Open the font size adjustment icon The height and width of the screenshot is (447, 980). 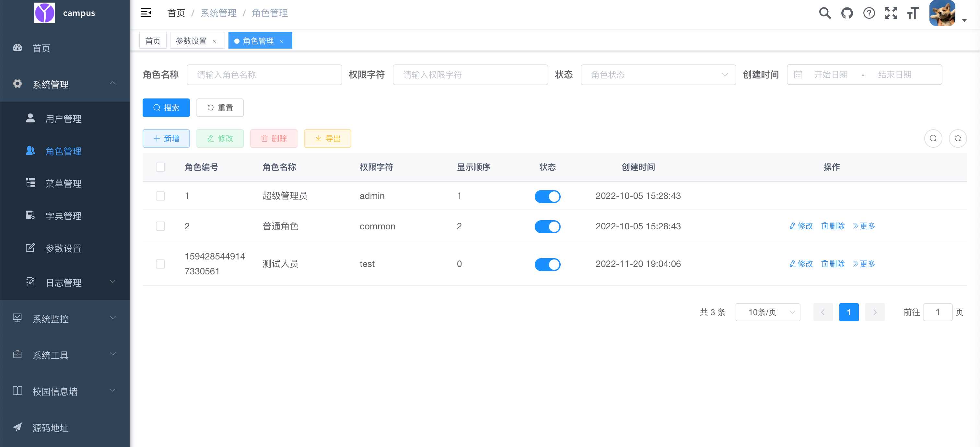point(913,13)
